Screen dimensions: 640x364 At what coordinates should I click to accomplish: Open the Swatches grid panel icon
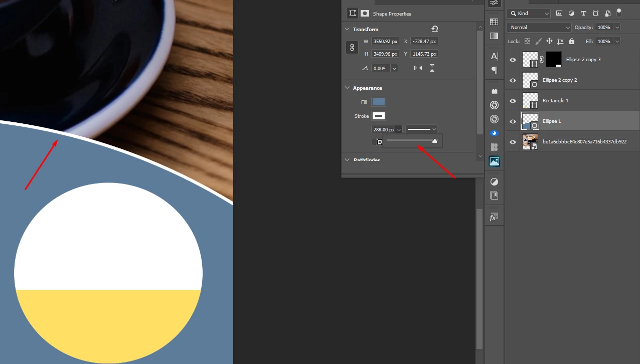[x=494, y=22]
